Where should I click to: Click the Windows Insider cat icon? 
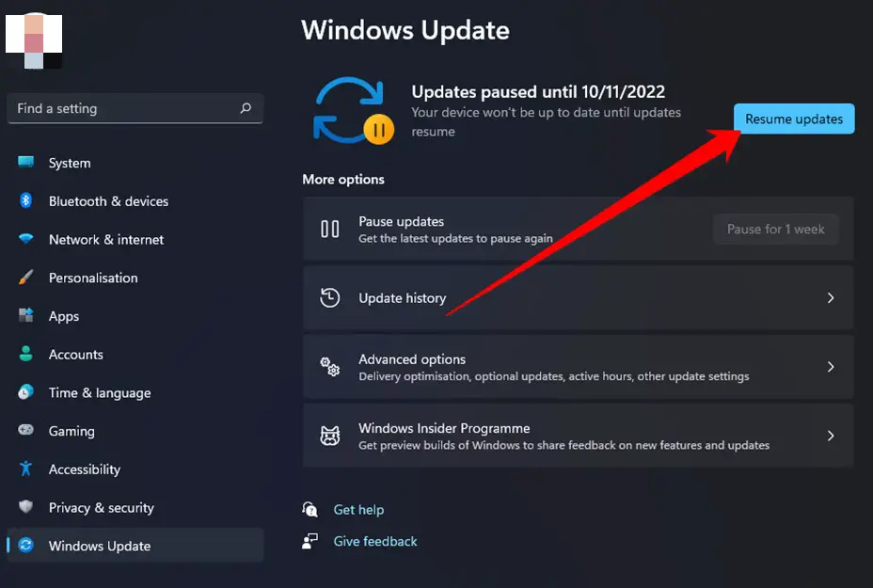coord(329,436)
